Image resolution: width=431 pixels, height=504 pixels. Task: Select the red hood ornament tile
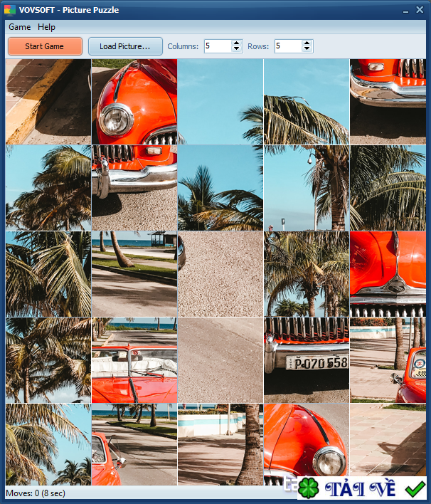pyautogui.click(x=388, y=274)
